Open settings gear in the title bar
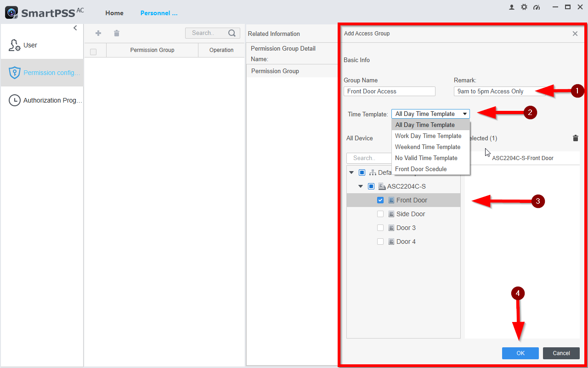The height and width of the screenshot is (368, 588). pos(524,7)
